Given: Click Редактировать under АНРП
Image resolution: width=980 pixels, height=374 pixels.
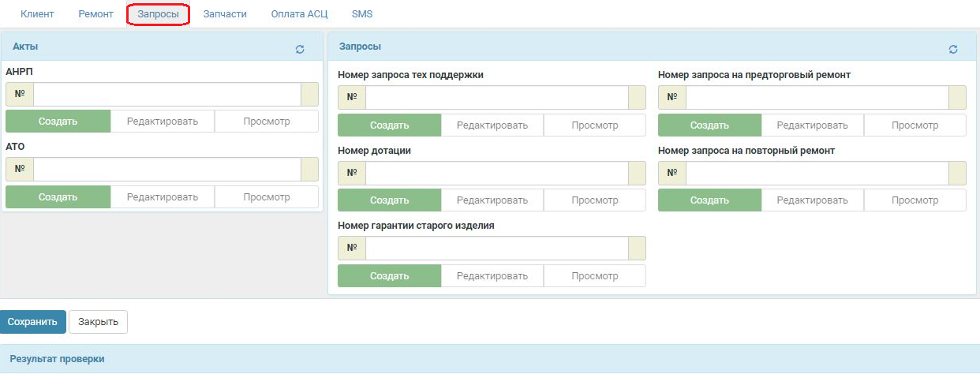Looking at the screenshot, I should 163,122.
